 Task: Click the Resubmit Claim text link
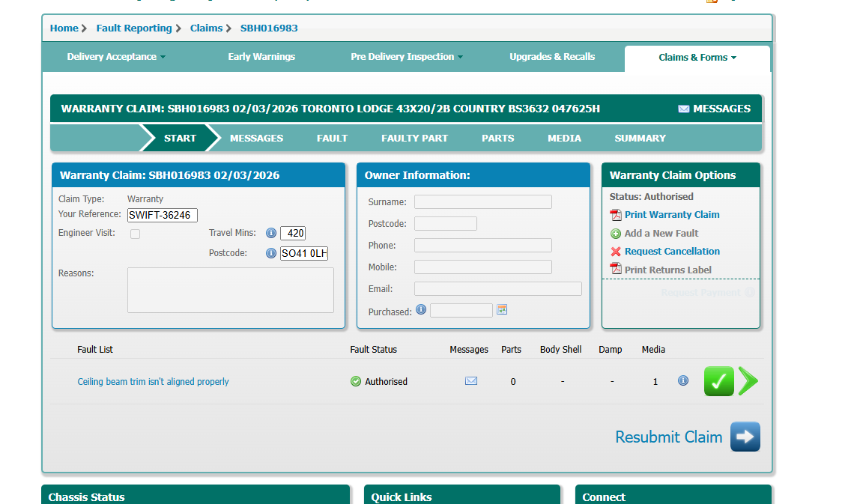(x=668, y=437)
